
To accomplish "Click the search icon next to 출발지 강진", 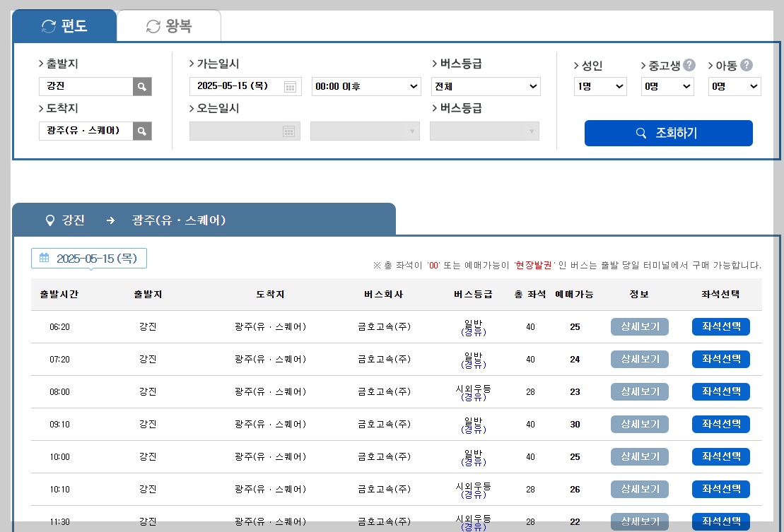I will click(x=141, y=85).
